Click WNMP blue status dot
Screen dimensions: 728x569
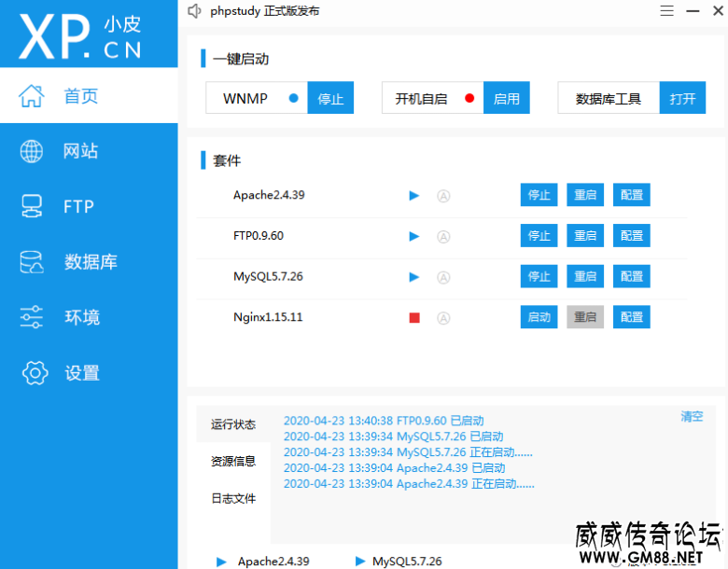[293, 98]
